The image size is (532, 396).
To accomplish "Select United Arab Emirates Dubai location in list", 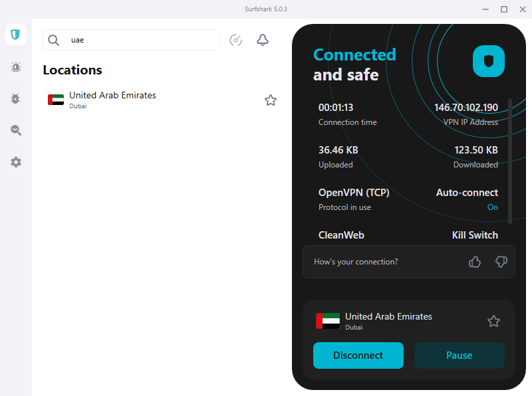I will coord(162,100).
